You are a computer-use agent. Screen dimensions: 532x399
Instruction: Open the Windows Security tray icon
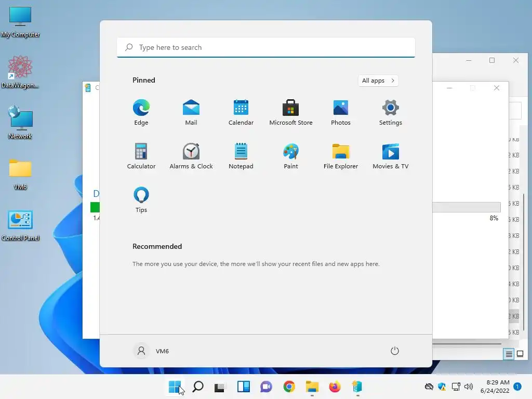442,387
